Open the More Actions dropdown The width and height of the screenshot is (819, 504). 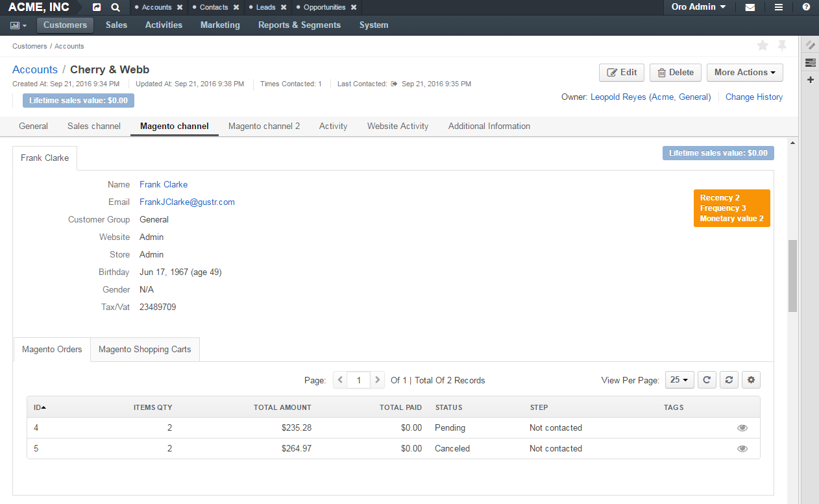tap(745, 73)
